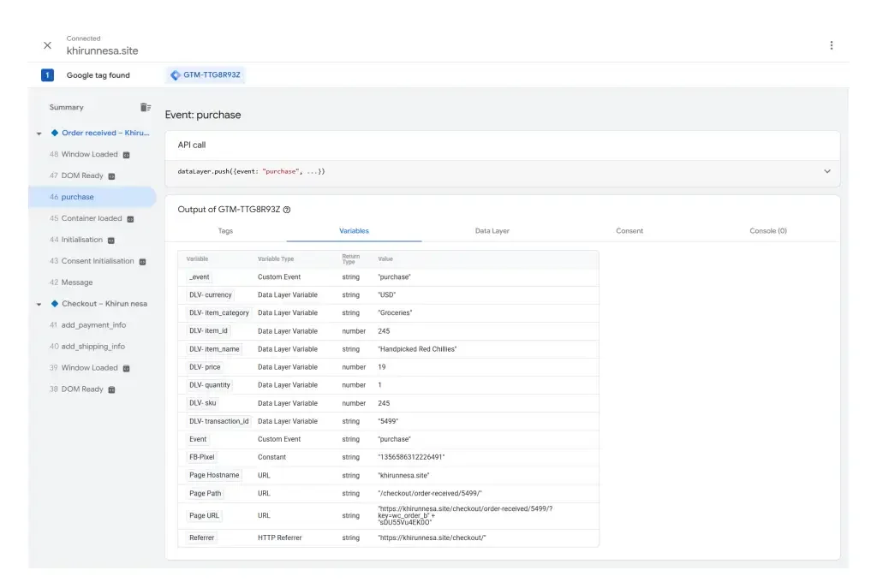Click the "/checkout/order-received/5499/" path value
The width and height of the screenshot is (877, 588).
[x=430, y=494]
